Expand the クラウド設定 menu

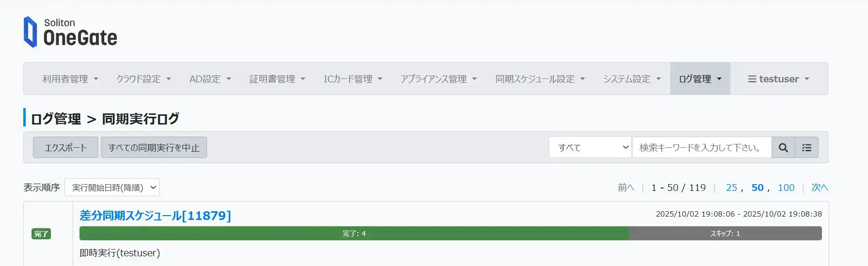click(x=143, y=79)
